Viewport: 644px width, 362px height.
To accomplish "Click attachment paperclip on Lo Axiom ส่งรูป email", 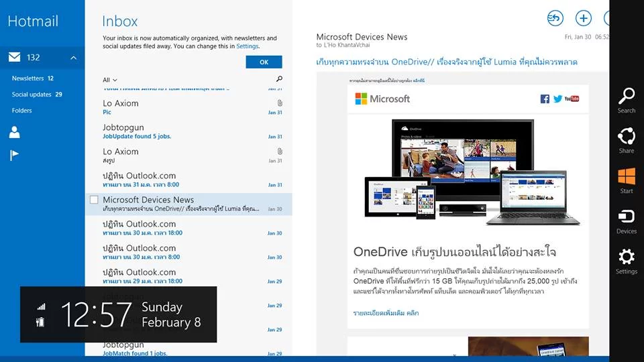I will [280, 152].
